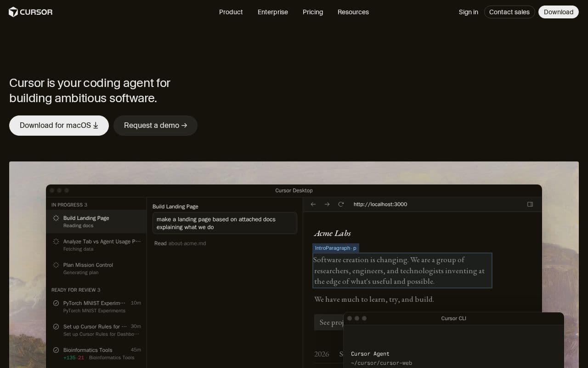Screen dimensions: 588x368
Task: Select the highlighted intro paragraph text
Action: (402, 270)
